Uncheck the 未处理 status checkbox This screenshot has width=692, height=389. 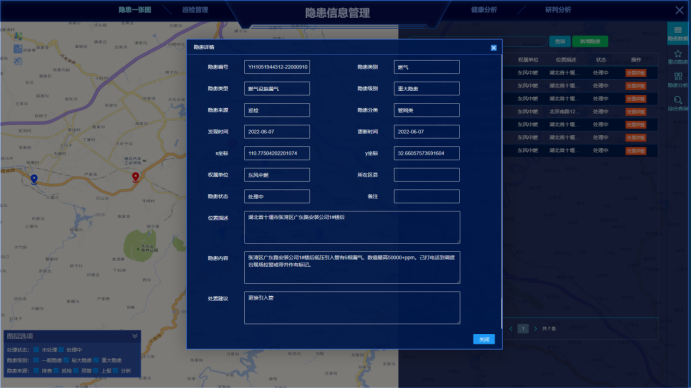[x=36, y=350]
